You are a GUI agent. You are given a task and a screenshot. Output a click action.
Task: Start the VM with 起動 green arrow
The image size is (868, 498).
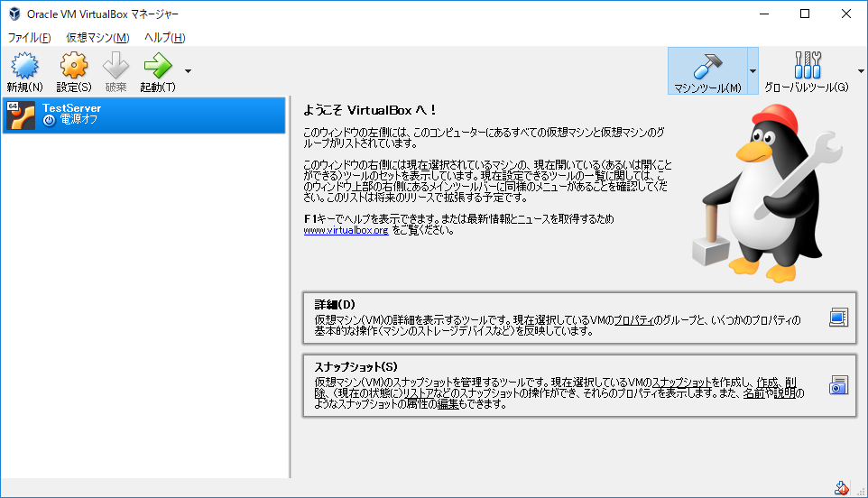[x=158, y=66]
